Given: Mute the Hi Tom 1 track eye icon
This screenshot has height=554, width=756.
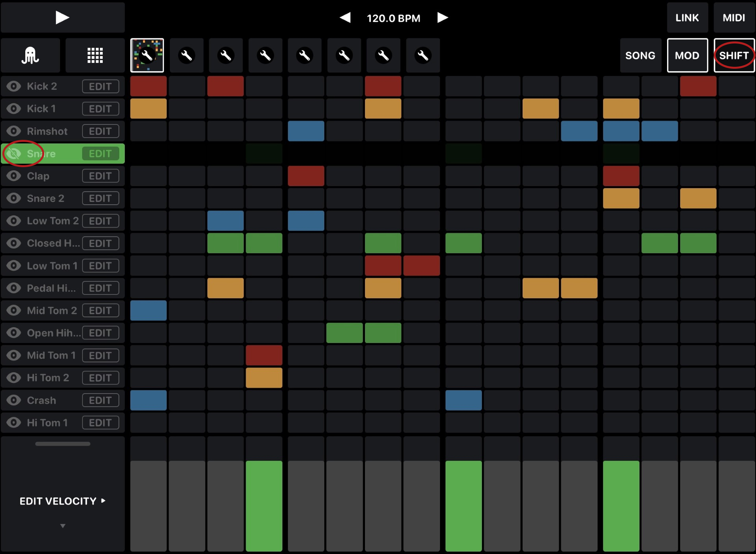Looking at the screenshot, I should [14, 423].
